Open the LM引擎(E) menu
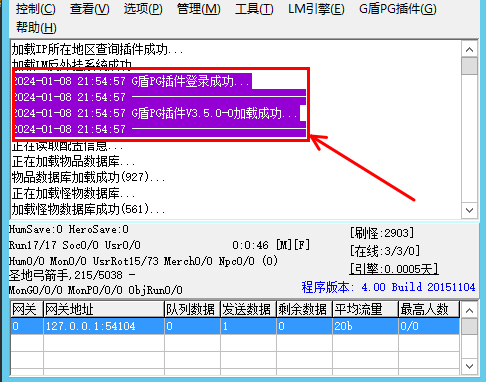 [316, 9]
